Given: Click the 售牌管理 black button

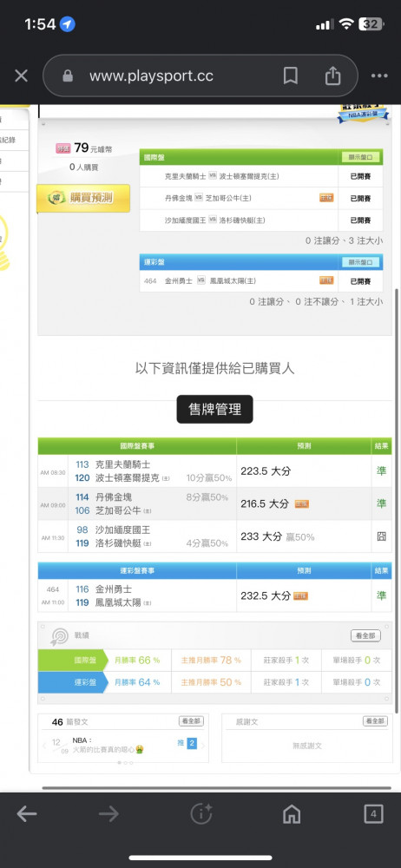Looking at the screenshot, I should 215,409.
